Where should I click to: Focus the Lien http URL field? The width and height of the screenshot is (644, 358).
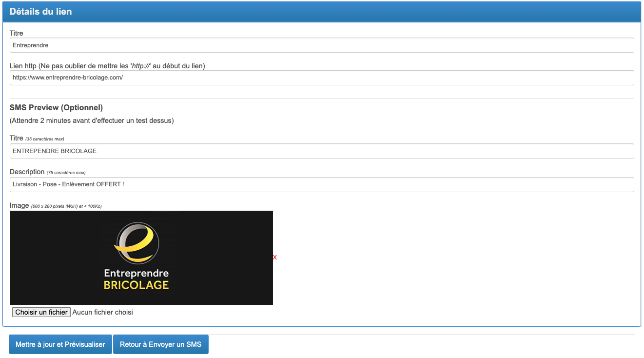coord(322,78)
